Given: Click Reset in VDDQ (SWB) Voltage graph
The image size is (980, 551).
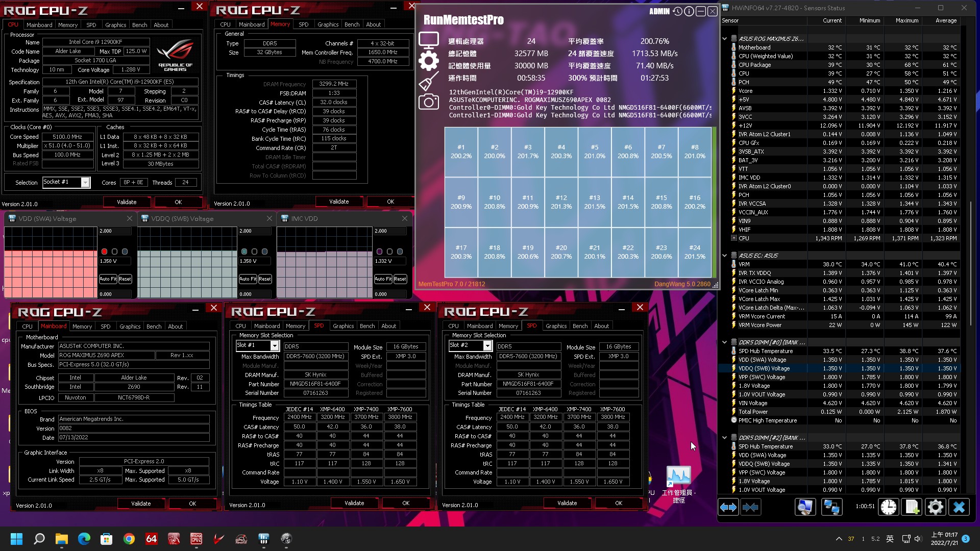Looking at the screenshot, I should pyautogui.click(x=265, y=279).
